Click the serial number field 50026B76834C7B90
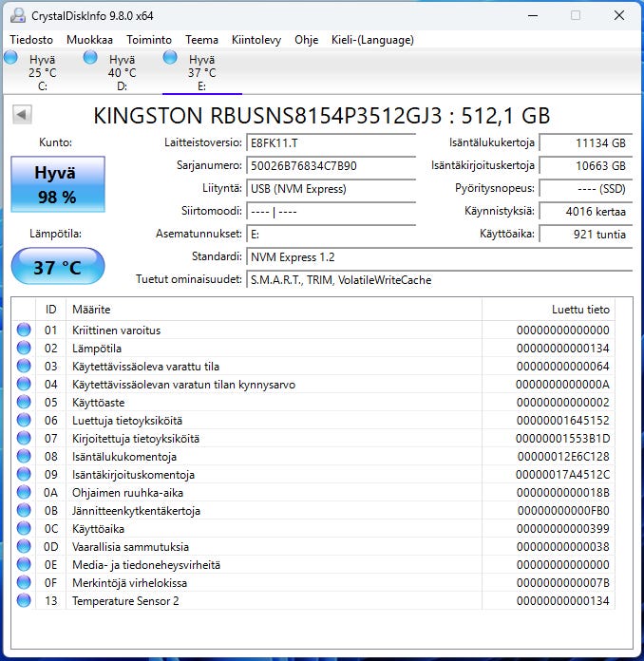The height and width of the screenshot is (661, 644). [x=331, y=165]
